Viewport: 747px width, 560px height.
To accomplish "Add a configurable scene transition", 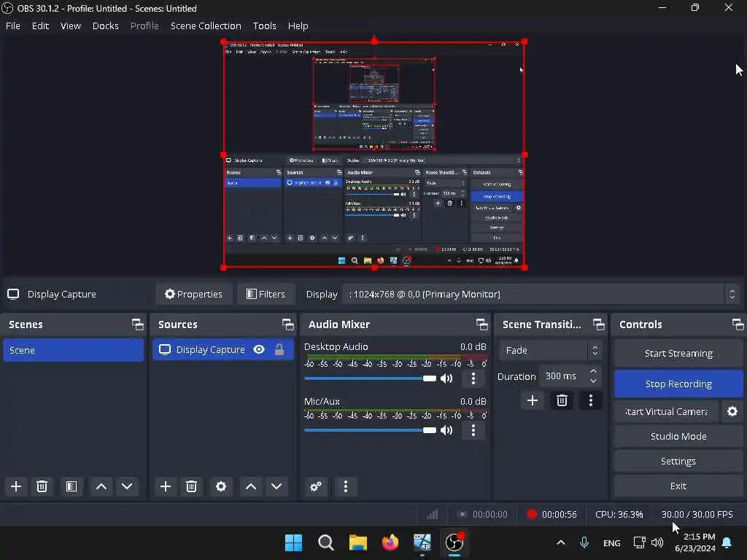I will point(533,400).
